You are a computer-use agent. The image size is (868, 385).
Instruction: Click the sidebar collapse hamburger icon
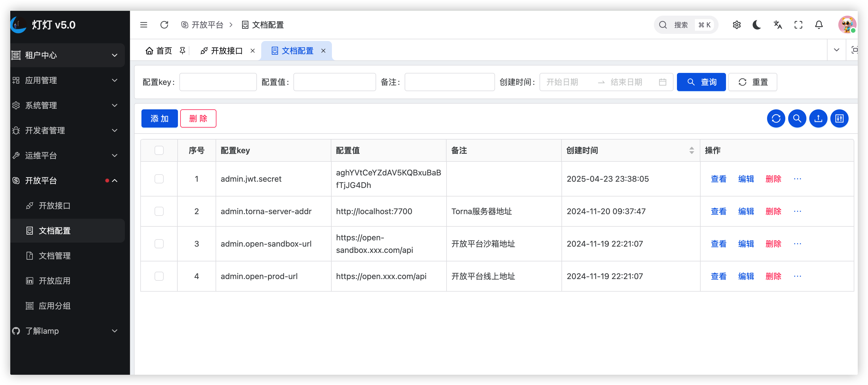(143, 25)
